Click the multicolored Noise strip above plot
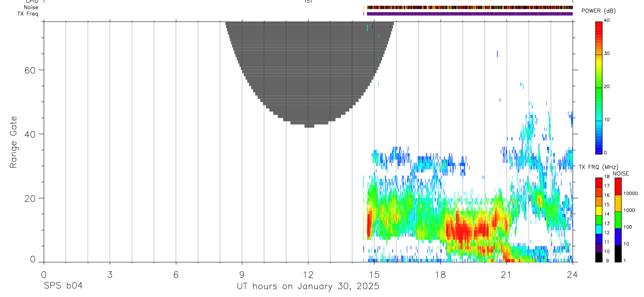Screen dimensions: 644x297 pos(469,7)
